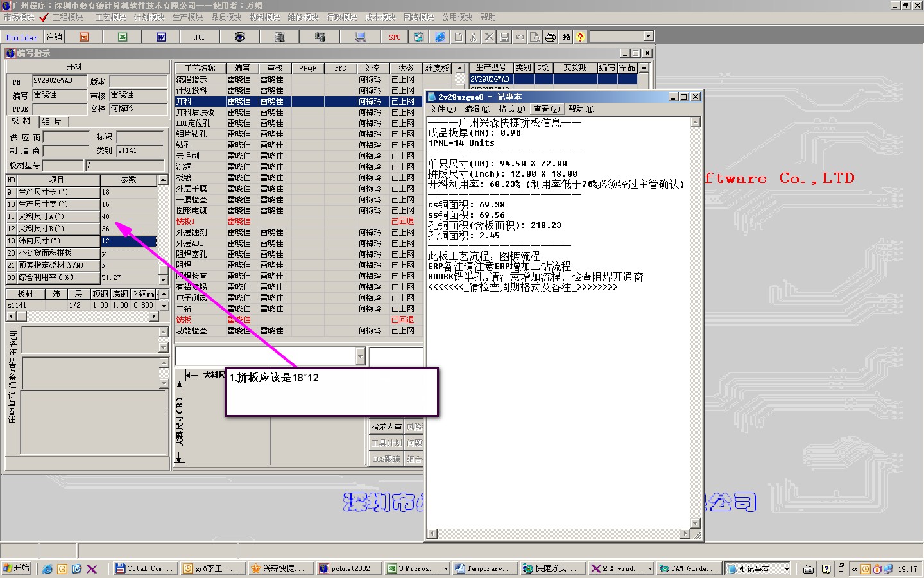Click the computer monitor toolbar icon
The width and height of the screenshot is (924, 578).
[x=360, y=37]
